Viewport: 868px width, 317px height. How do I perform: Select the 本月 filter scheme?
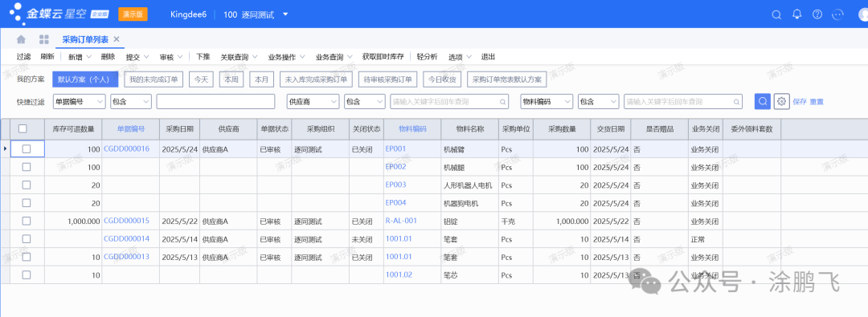pos(261,79)
